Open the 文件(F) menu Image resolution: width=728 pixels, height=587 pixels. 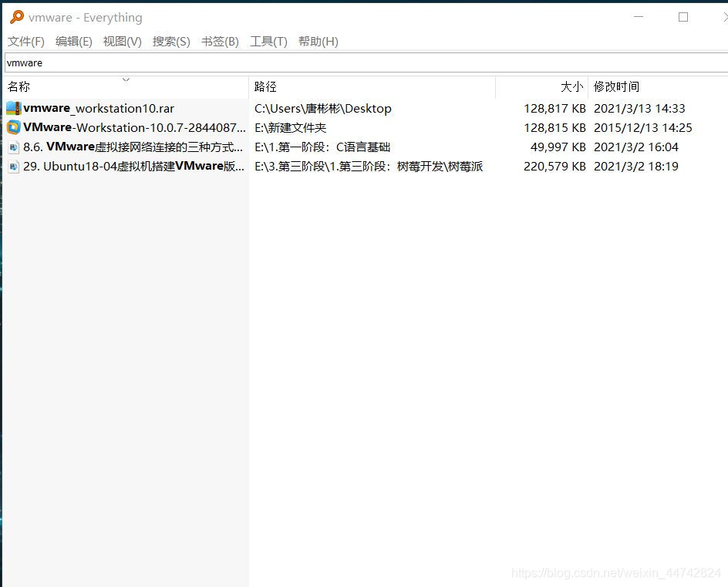(26, 42)
